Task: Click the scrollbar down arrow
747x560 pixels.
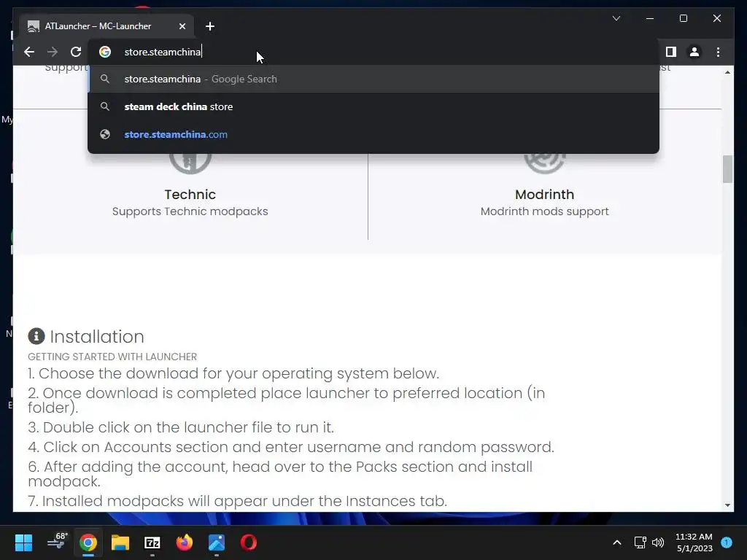Action: (x=727, y=505)
